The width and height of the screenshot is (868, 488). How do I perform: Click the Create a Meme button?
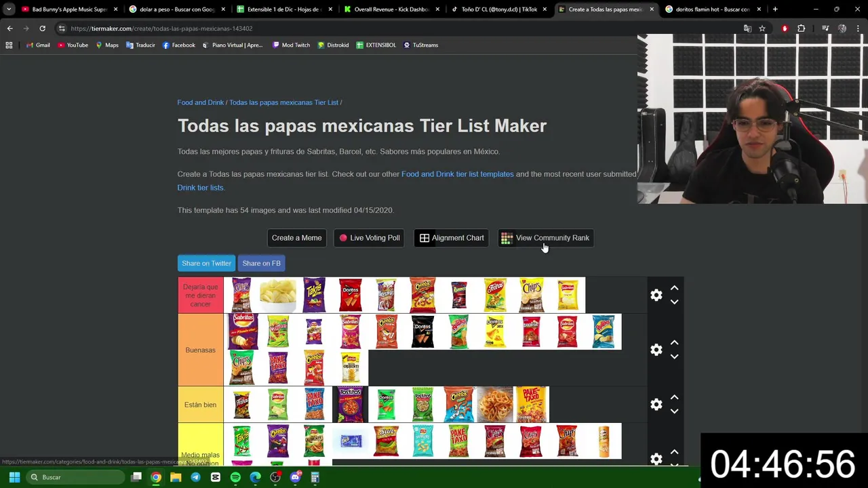296,238
